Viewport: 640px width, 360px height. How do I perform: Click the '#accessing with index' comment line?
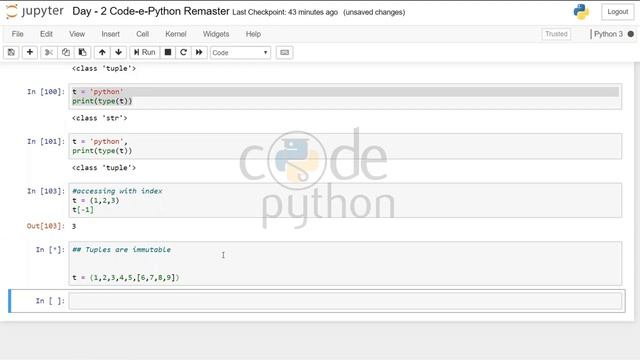coord(117,191)
